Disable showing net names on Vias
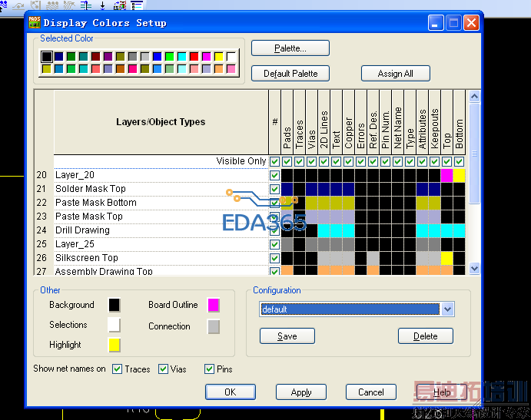This screenshot has width=531, height=420. pos(163,369)
